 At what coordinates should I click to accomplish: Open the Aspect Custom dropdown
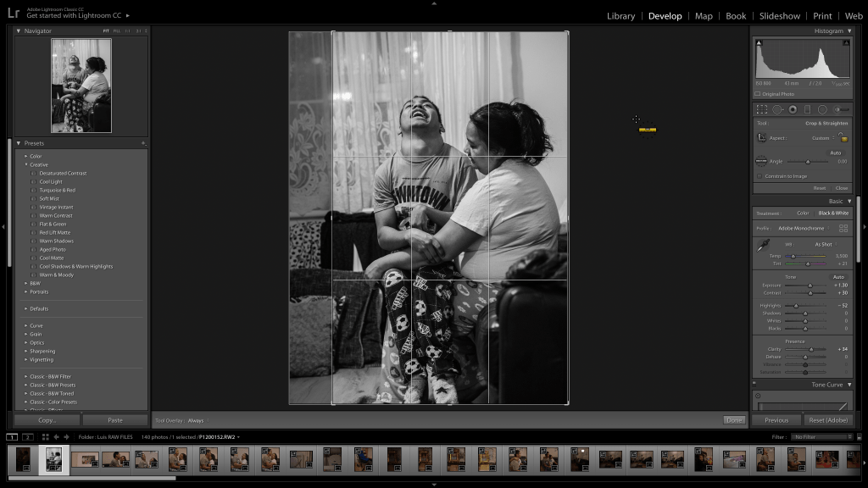pyautogui.click(x=821, y=138)
